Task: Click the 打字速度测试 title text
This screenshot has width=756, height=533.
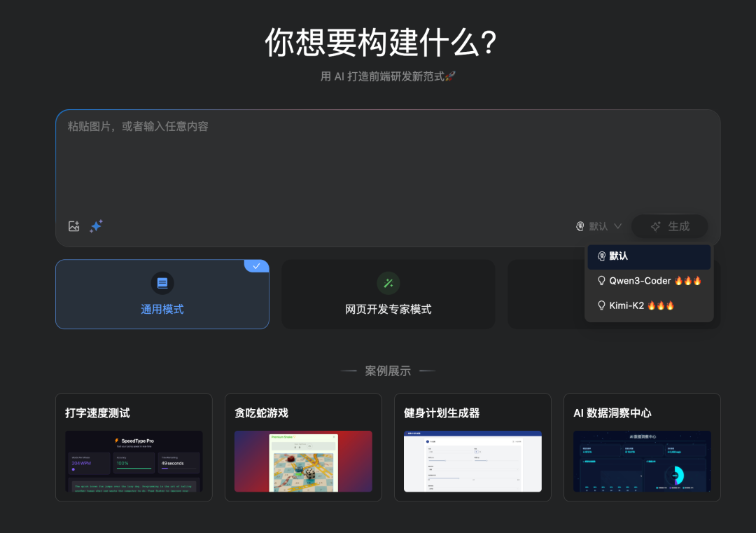Action: coord(97,413)
